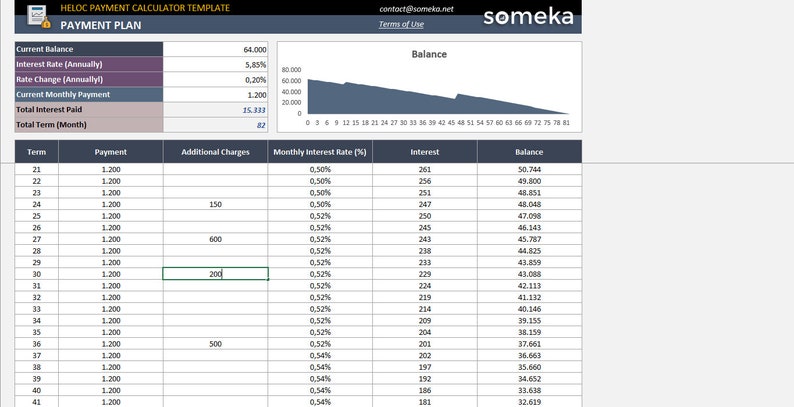
Task: Select the Interest Rate (Annually) value cell
Action: click(x=215, y=64)
